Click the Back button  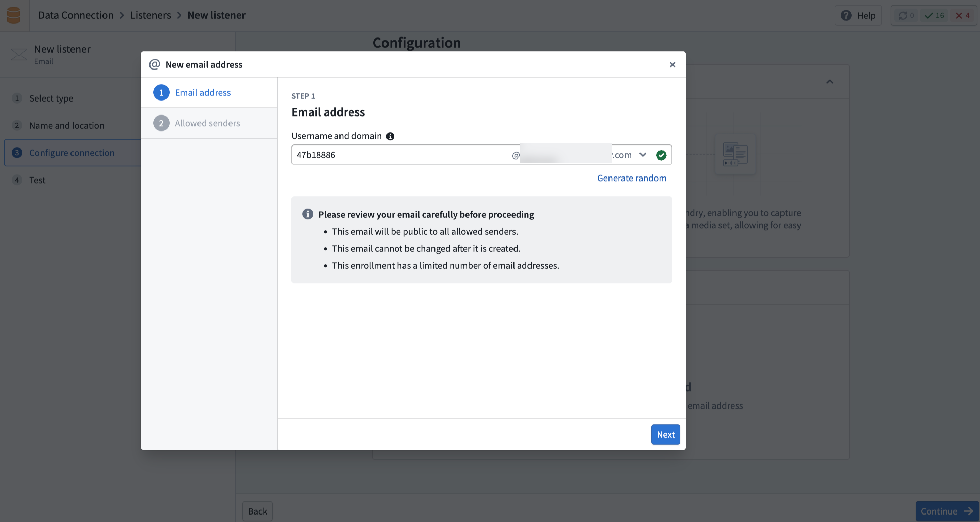257,511
